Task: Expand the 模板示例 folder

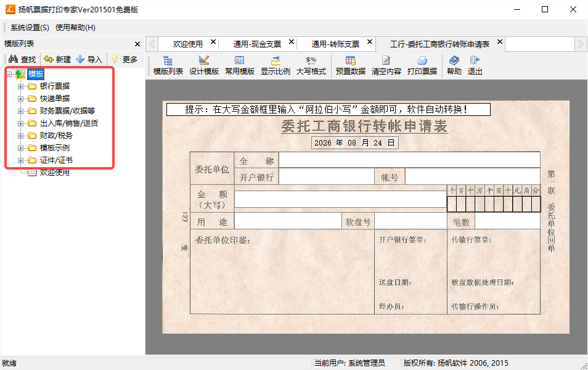Action: point(20,148)
